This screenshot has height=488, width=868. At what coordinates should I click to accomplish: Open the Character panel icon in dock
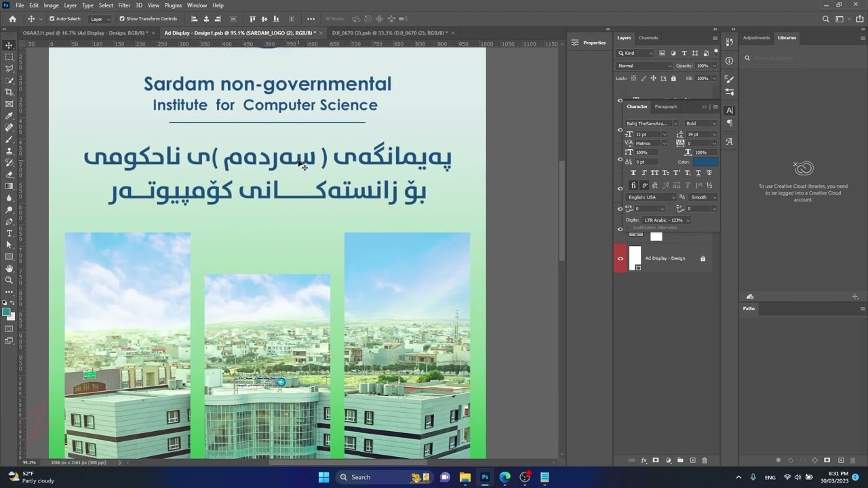coord(729,110)
